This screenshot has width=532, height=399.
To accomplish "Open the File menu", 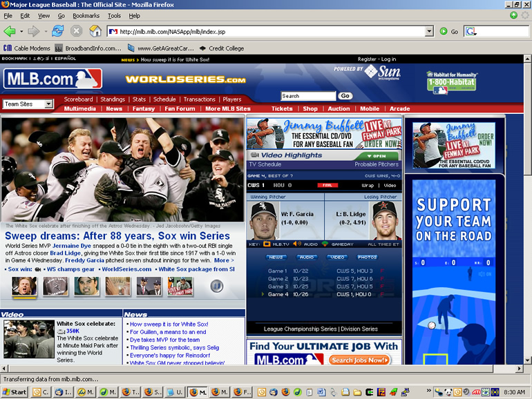I will point(8,16).
